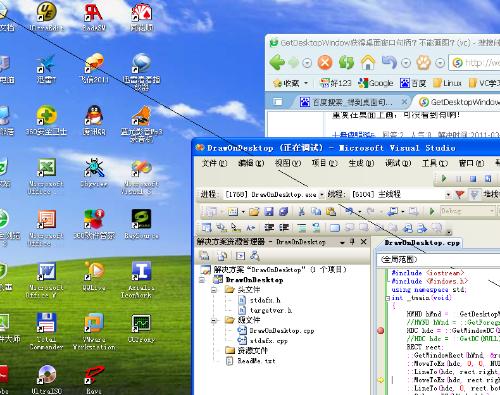Close the 百度搜索 browser tab
This screenshot has width=500, height=395.
click(x=404, y=101)
